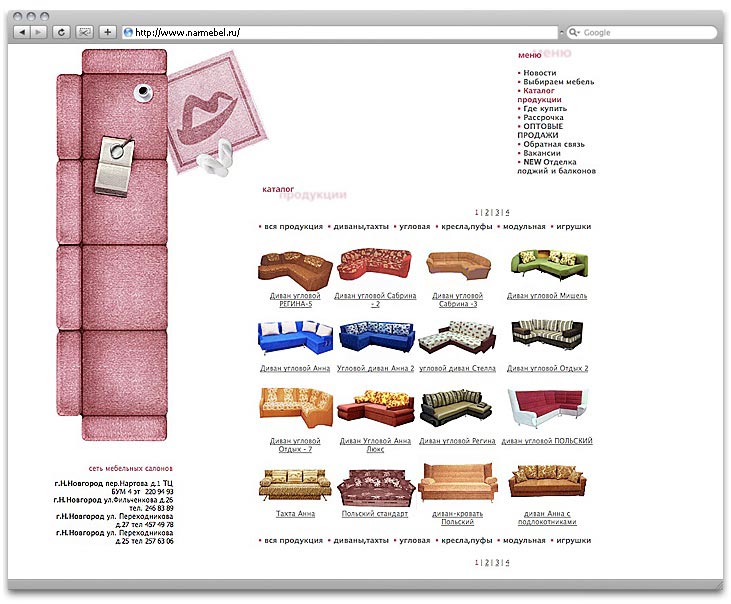Click the Польский стандарт text link

(375, 514)
